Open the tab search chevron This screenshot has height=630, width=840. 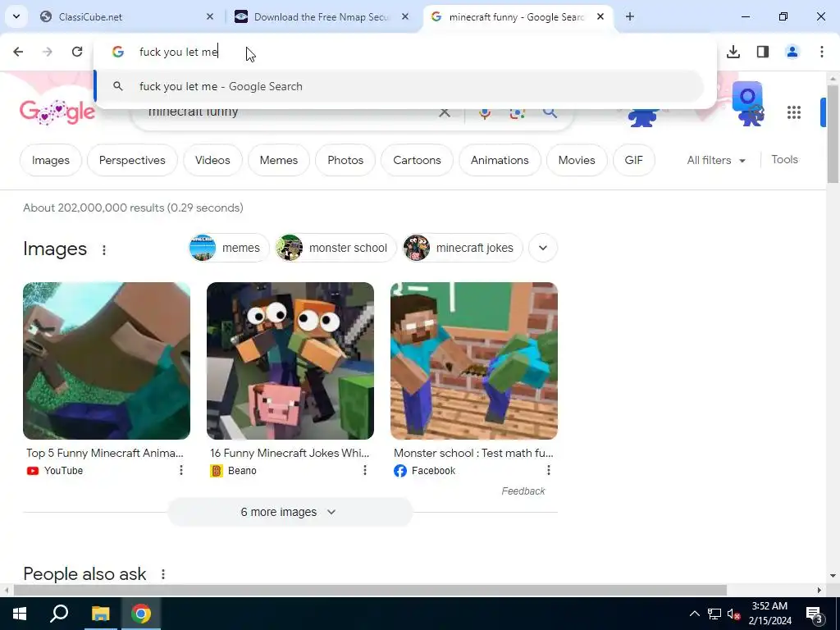16,16
